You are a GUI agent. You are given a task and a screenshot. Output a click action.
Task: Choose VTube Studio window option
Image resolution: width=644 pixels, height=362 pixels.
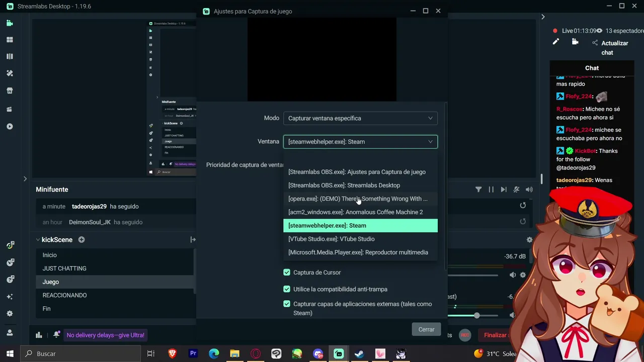click(x=360, y=239)
